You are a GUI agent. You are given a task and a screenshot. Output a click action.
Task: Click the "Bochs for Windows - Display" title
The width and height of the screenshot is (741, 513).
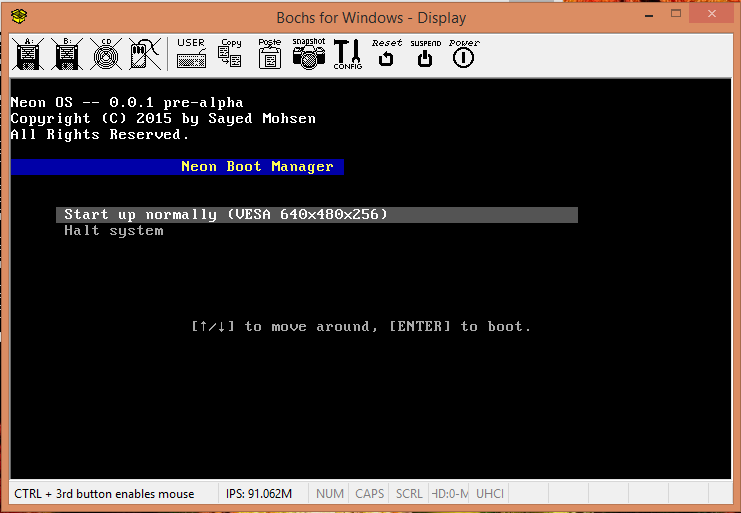click(371, 18)
